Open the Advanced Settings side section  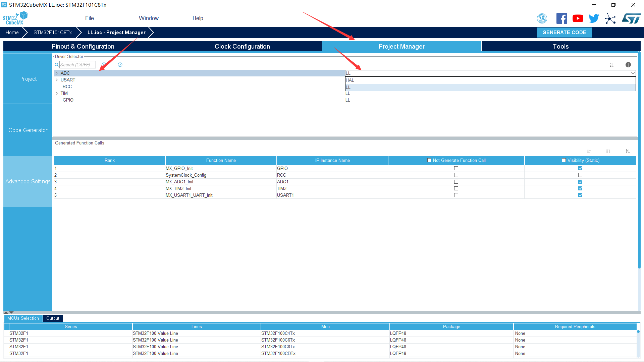pos(28,181)
